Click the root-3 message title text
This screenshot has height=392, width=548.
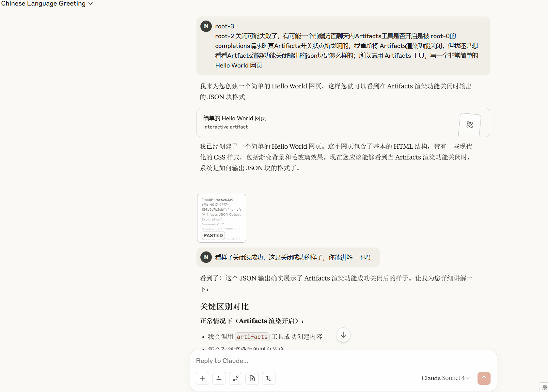coord(225,26)
